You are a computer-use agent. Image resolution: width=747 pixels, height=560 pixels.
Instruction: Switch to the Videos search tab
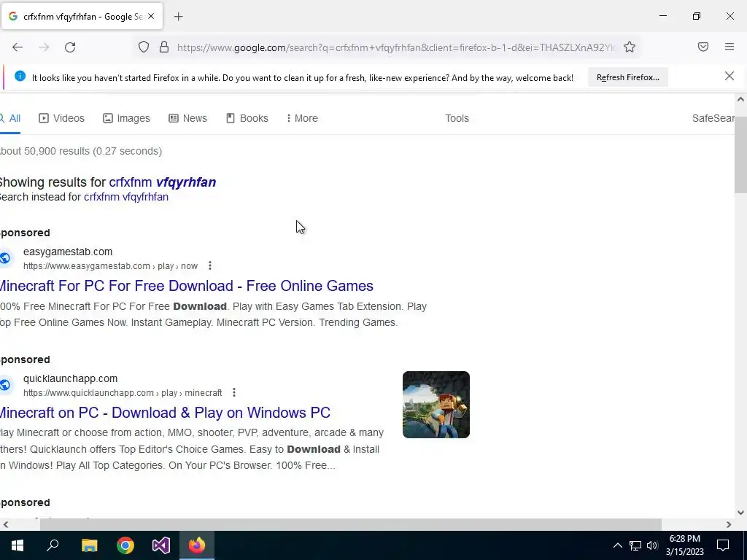point(61,118)
